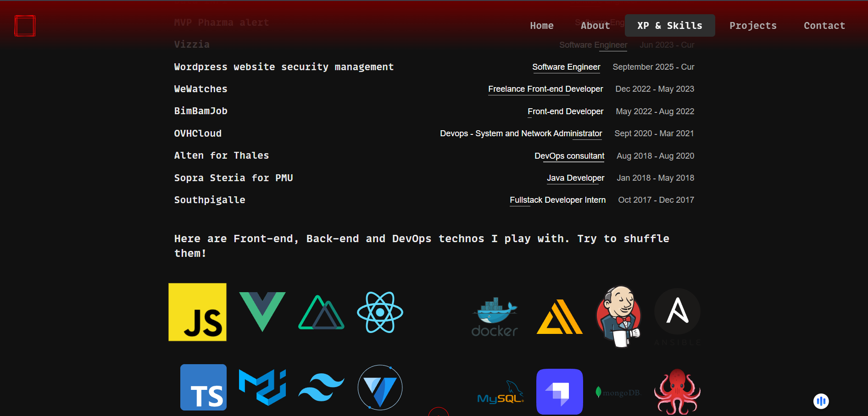Image resolution: width=868 pixels, height=416 pixels.
Task: Click the red square site logo
Action: coord(25,26)
